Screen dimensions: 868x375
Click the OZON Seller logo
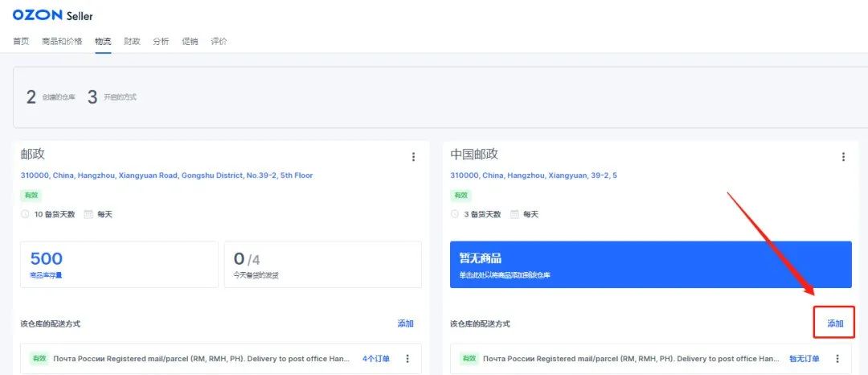pyautogui.click(x=52, y=15)
